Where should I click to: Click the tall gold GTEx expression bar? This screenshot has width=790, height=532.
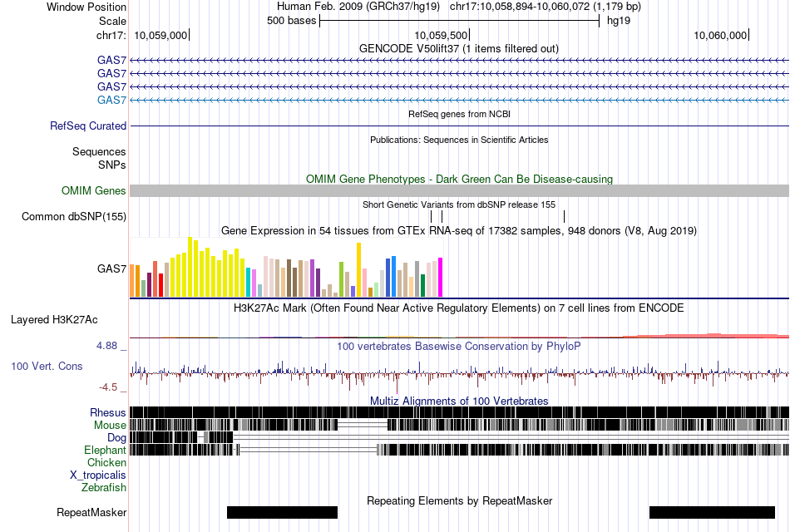(359, 270)
